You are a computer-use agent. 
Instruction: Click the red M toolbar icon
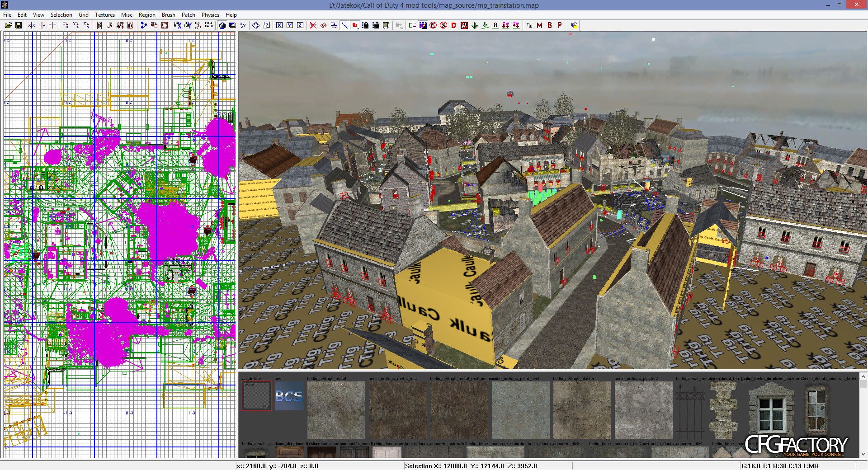(x=539, y=25)
